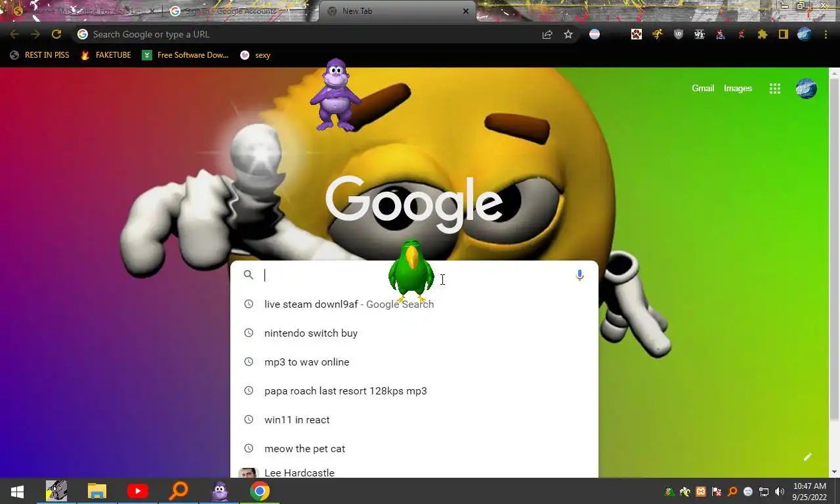Open the uBlock Origin shield extension
Image resolution: width=840 pixels, height=504 pixels.
(679, 34)
